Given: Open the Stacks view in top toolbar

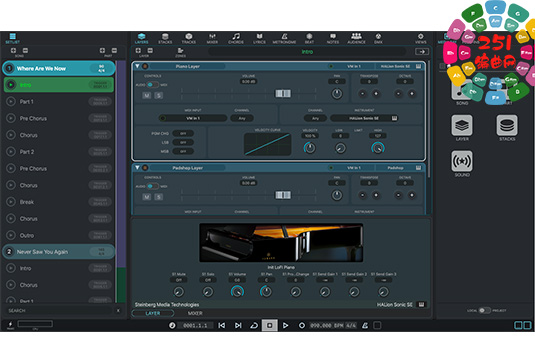Looking at the screenshot, I should tap(165, 38).
